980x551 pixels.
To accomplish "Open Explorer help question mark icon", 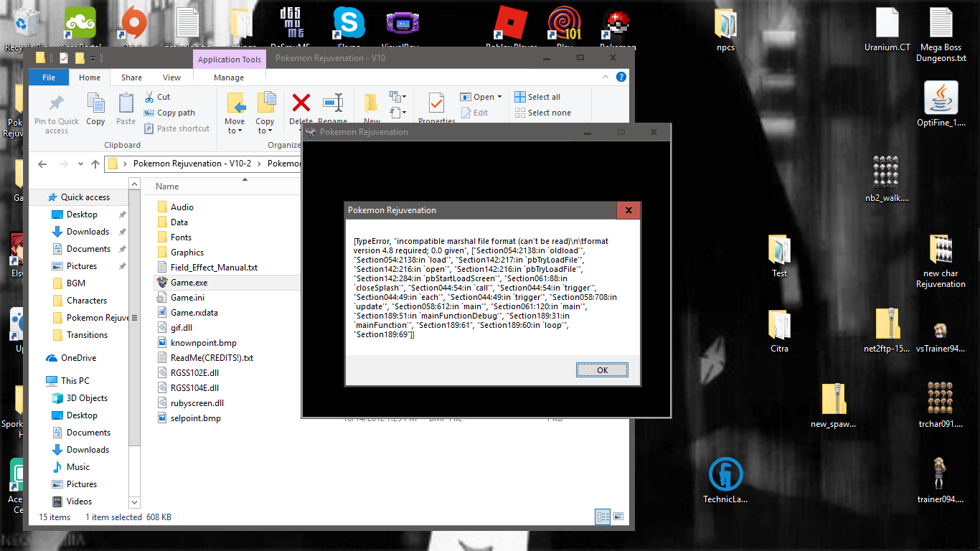I will click(621, 77).
